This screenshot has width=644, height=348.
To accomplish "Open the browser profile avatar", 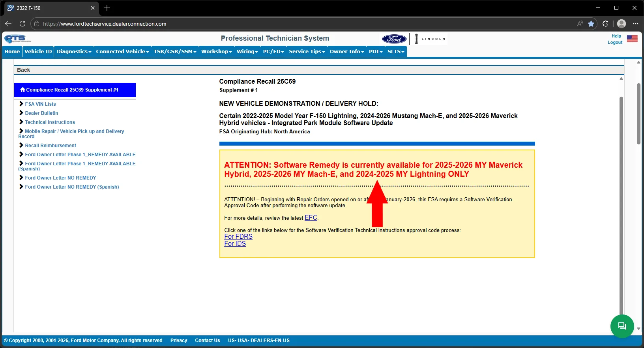I will pyautogui.click(x=622, y=24).
